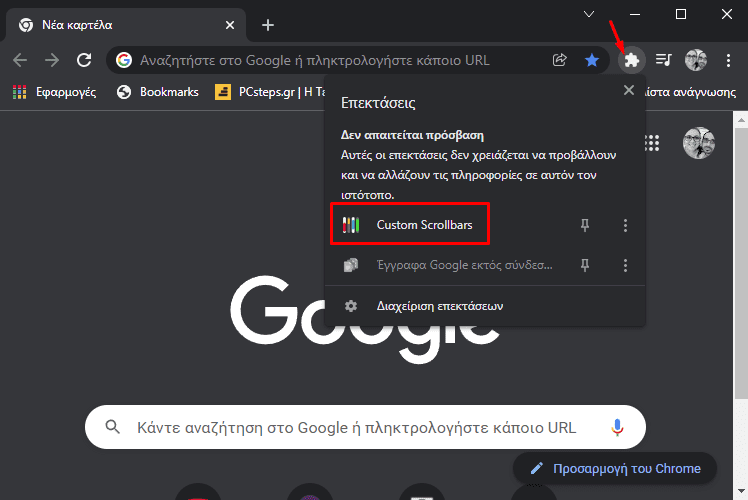
Task: Open the Google account avatar on page
Action: (699, 143)
